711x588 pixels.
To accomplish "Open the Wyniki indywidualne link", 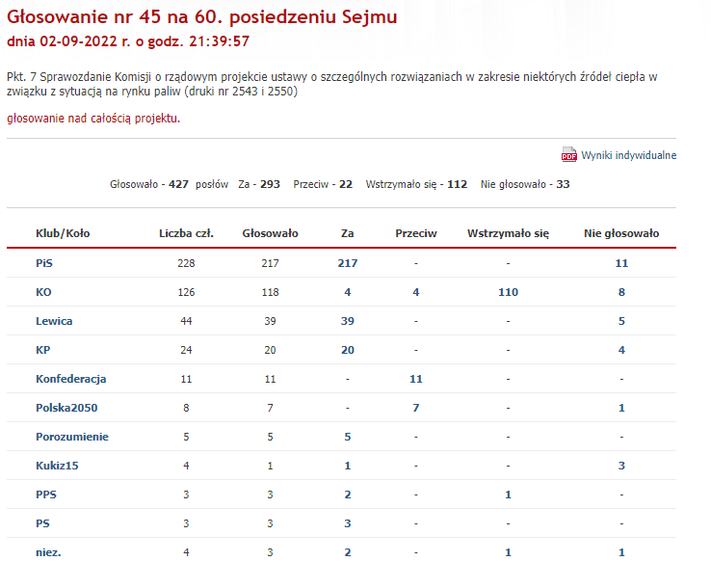I will pyautogui.click(x=628, y=155).
